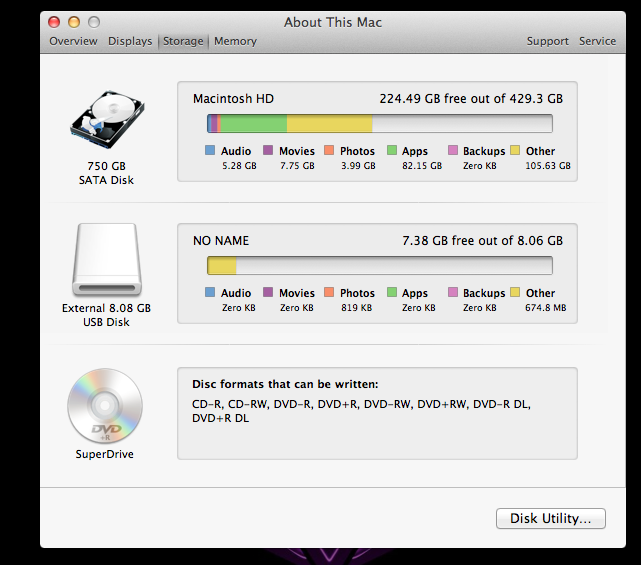Open the Service section
The image size is (641, 565).
[597, 41]
